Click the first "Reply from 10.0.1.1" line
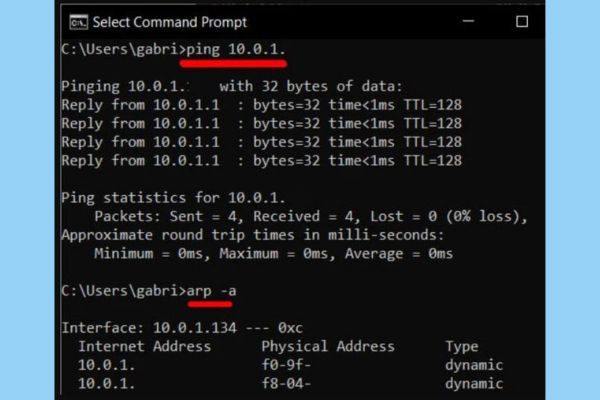 [261, 104]
